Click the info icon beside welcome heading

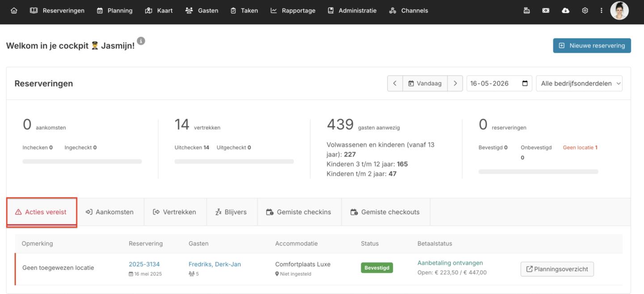pyautogui.click(x=141, y=41)
